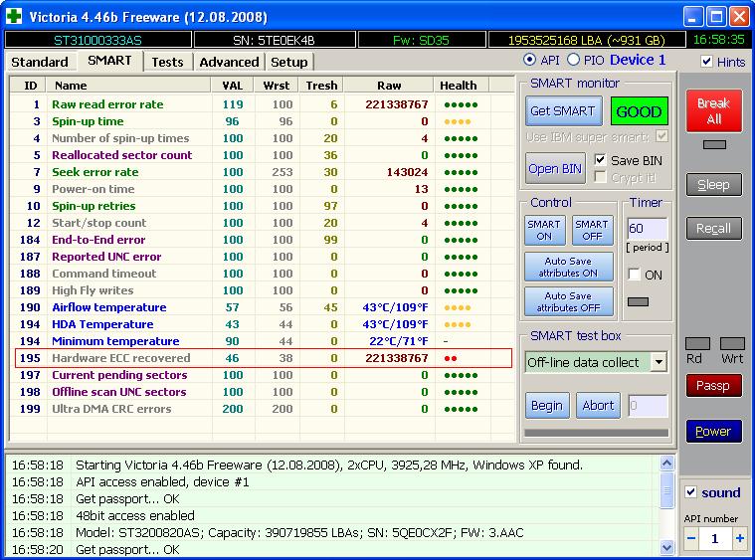Select the Reported UNC error row
Screen dimensions: 755x560
click(262, 257)
